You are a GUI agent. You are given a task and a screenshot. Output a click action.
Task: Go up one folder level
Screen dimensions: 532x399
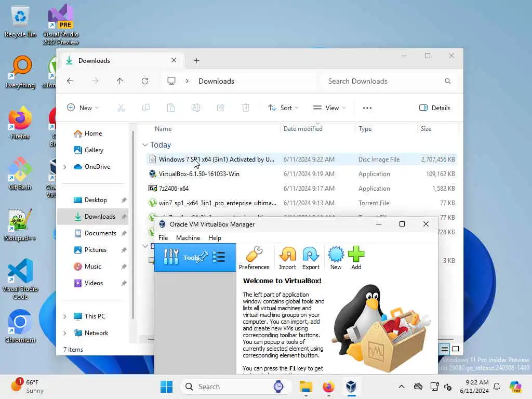[120, 81]
